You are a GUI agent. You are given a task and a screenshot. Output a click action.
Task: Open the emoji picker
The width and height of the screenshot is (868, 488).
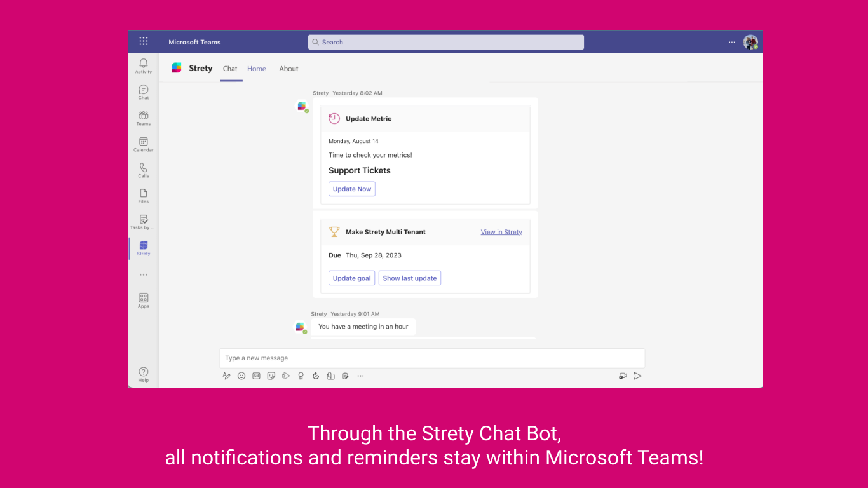(241, 376)
